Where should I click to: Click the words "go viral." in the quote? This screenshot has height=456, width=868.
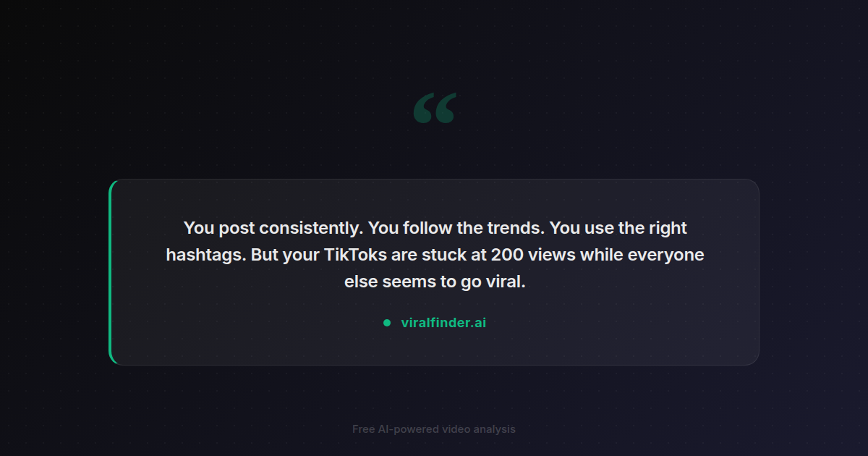(x=493, y=282)
